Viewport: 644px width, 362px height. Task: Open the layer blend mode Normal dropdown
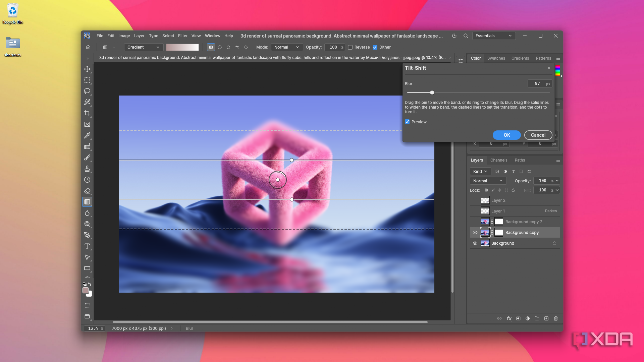[488, 181]
